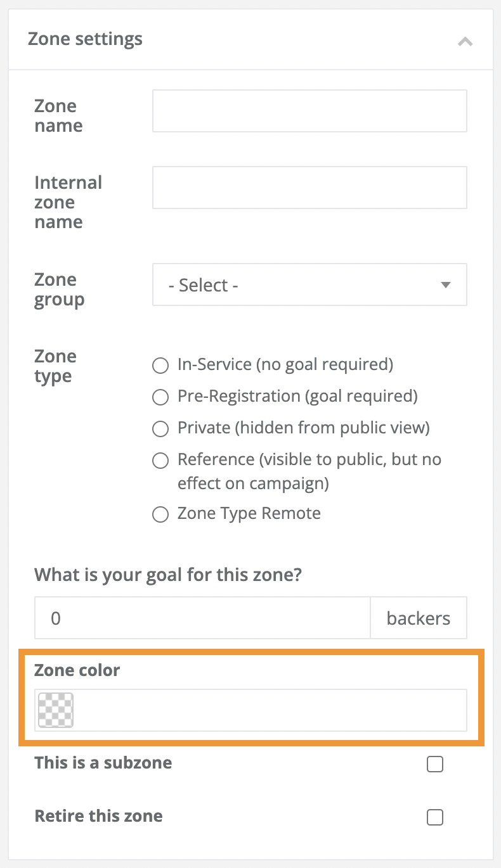Click inside the Zone name field
The width and height of the screenshot is (501, 868).
tap(309, 110)
